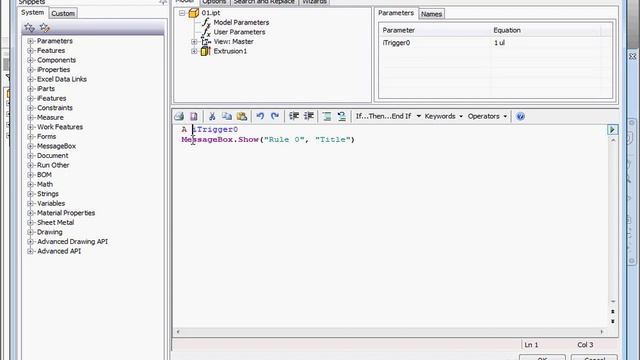Screen dimensions: 640x360
Task: Open the Search and Replace tab
Action: (x=264, y=2)
